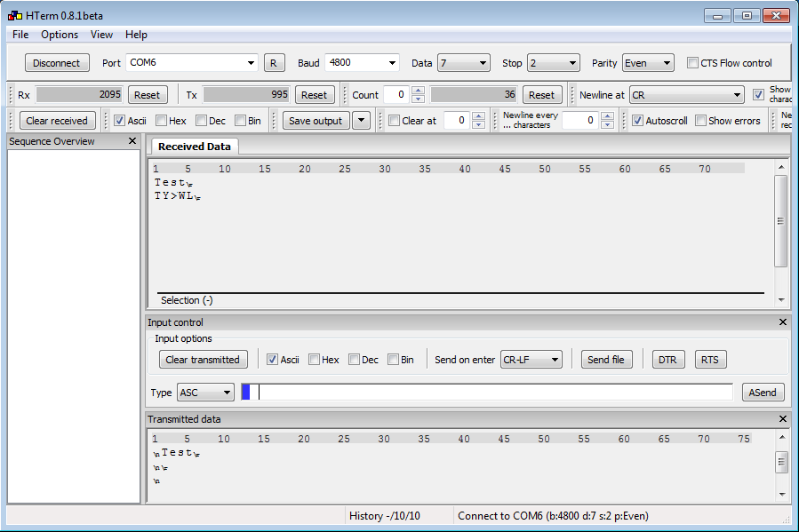Image resolution: width=799 pixels, height=532 pixels.
Task: Uncheck Ascii in Input options
Action: pyautogui.click(x=272, y=360)
